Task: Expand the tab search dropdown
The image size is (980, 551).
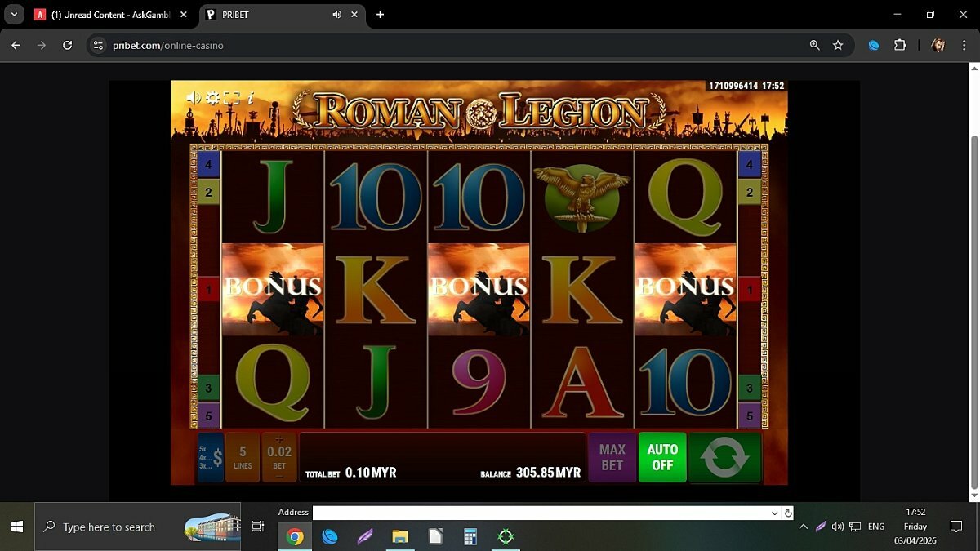Action: click(x=14, y=15)
